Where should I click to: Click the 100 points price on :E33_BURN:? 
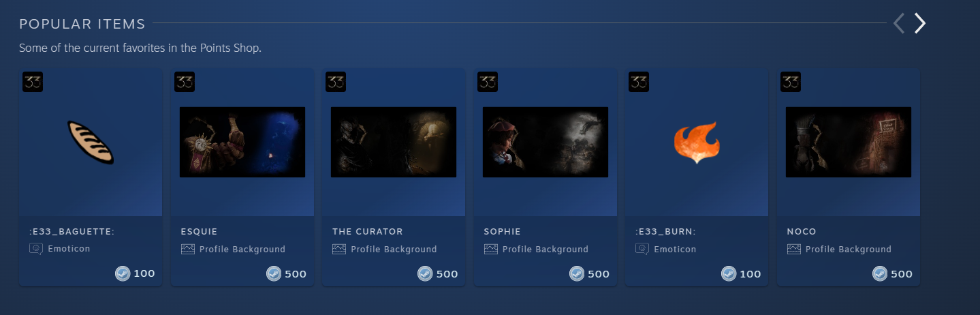click(x=750, y=274)
